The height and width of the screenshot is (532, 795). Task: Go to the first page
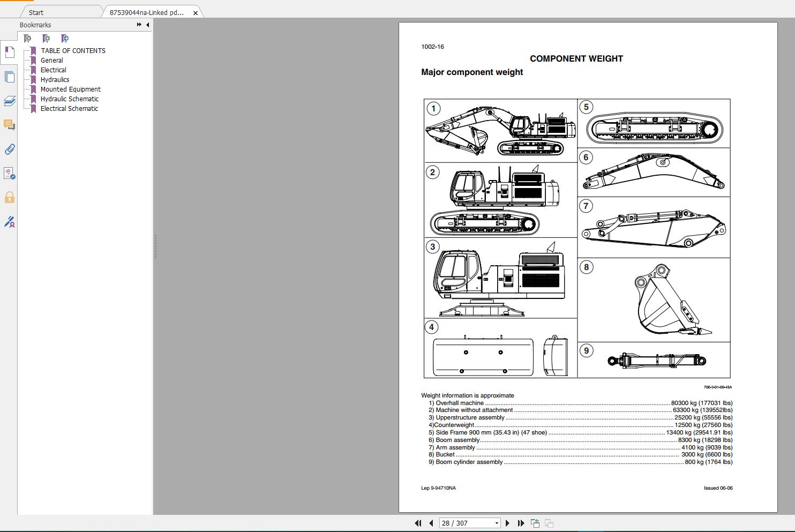(x=418, y=523)
